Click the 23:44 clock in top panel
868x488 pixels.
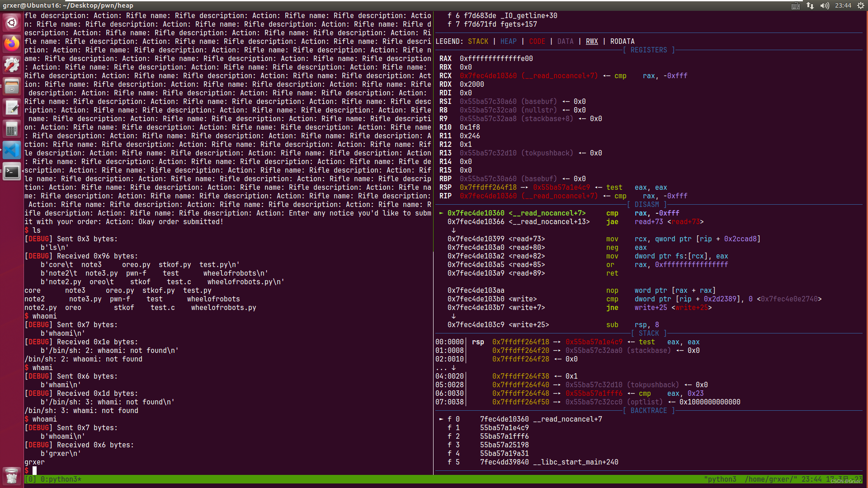coord(843,5)
